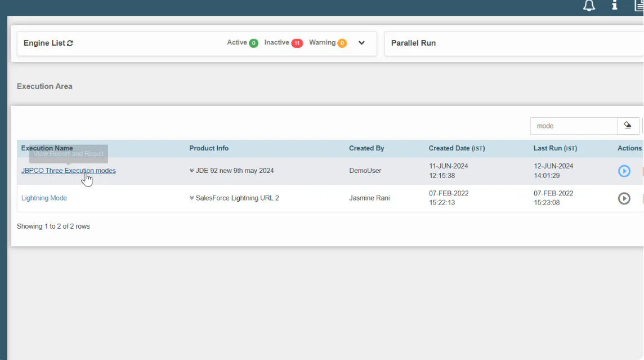
Task: Run JBPCO Three Execution modes play icon
Action: [x=624, y=171]
